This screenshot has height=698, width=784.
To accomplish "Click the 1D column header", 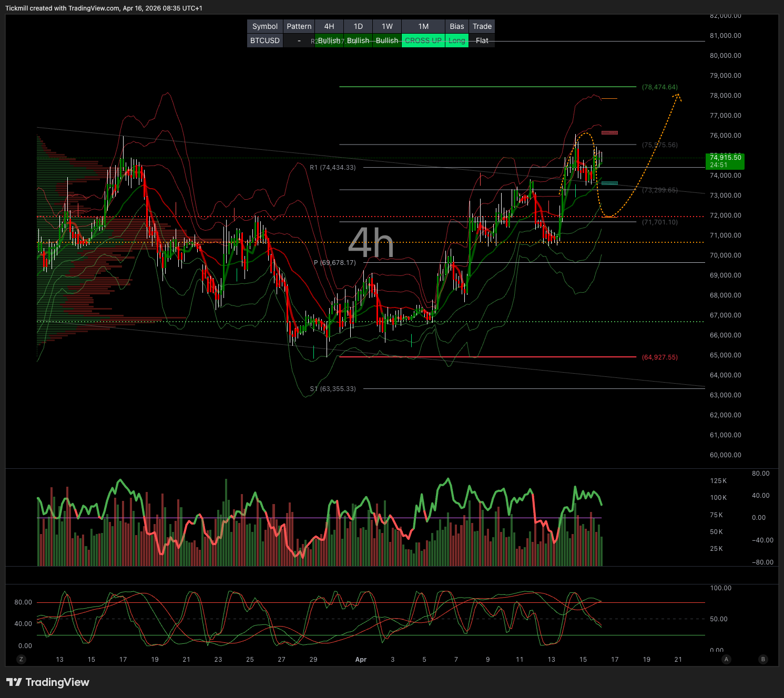I will [x=358, y=26].
